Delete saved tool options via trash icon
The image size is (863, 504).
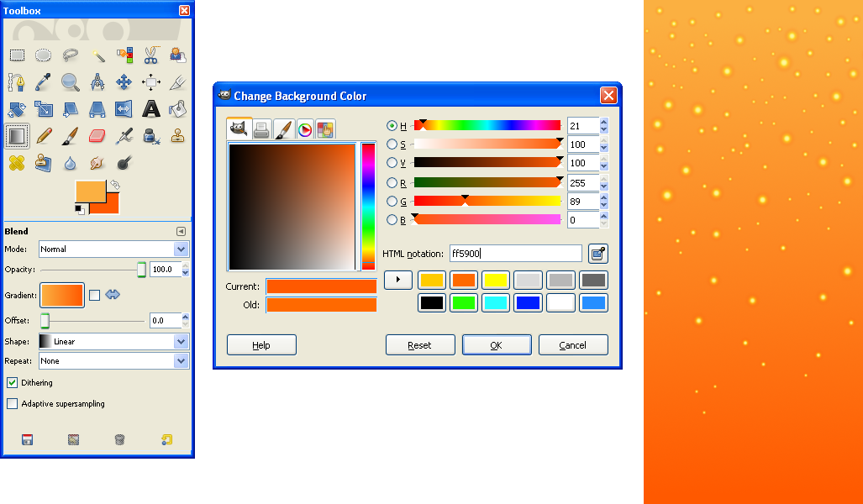(119, 439)
